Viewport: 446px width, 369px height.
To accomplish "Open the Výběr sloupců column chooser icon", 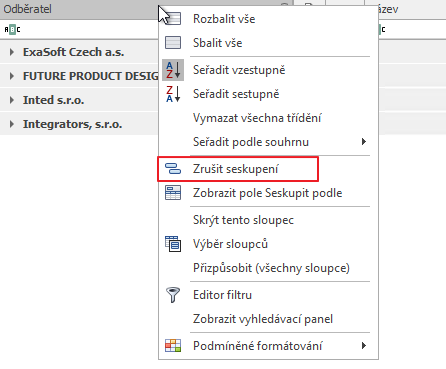I will [x=173, y=244].
